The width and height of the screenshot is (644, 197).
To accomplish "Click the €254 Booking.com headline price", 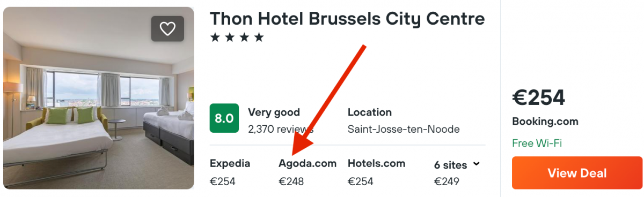I will [x=539, y=97].
